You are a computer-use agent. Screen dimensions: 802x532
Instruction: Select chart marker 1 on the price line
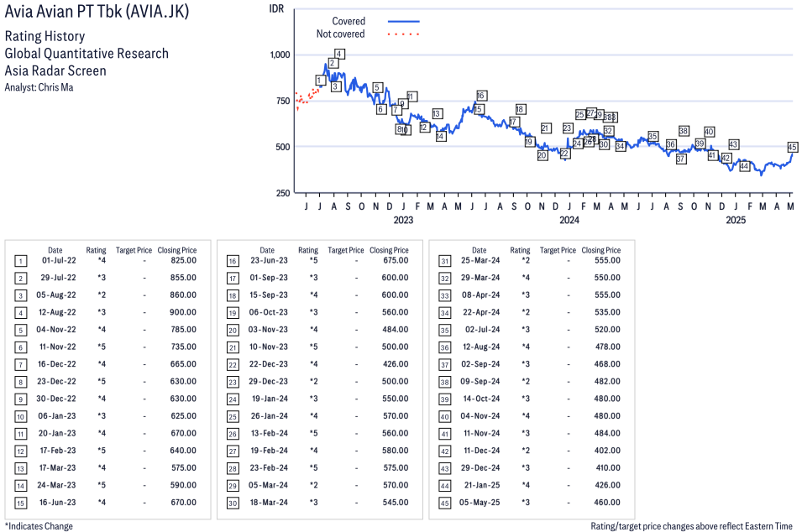pos(320,81)
